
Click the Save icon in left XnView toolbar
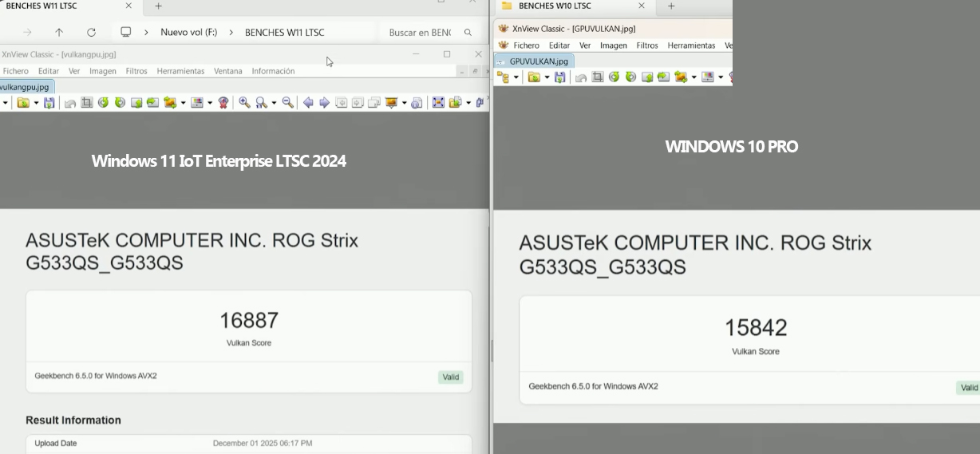[x=49, y=103]
